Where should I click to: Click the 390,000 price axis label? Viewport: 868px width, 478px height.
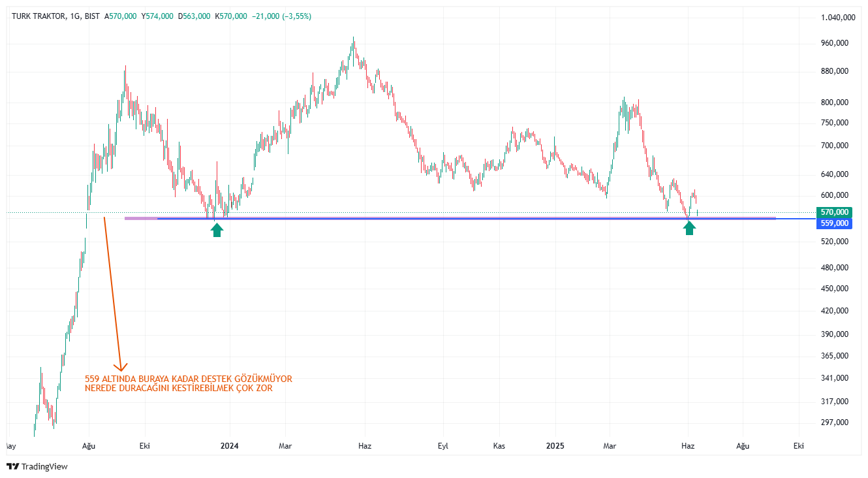[x=835, y=334]
